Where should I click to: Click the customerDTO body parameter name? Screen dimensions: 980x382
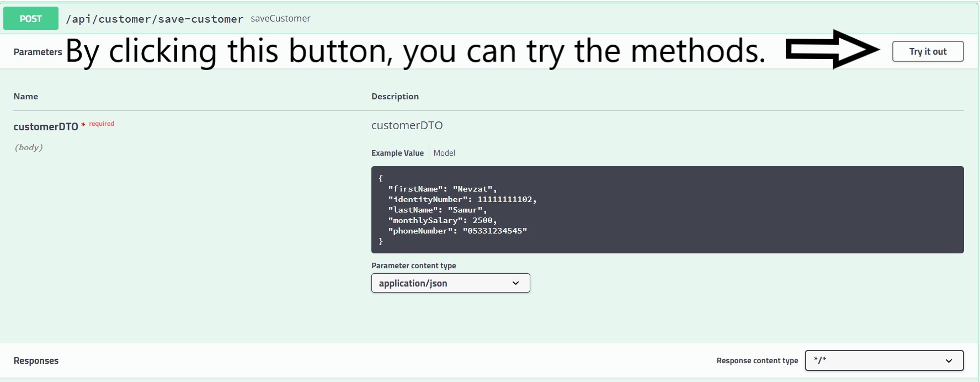click(46, 126)
